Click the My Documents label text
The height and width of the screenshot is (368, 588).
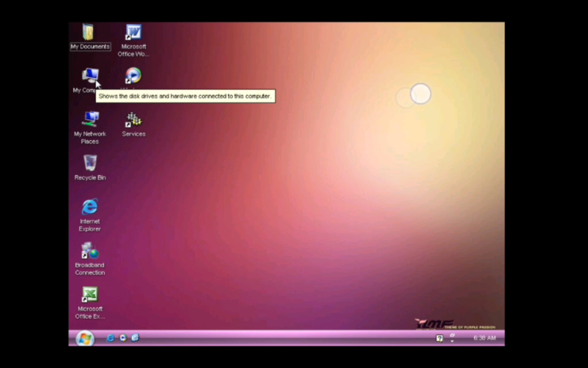pyautogui.click(x=90, y=47)
